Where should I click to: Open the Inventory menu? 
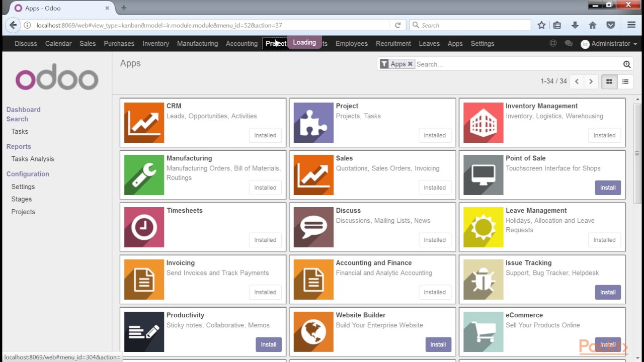click(x=155, y=44)
